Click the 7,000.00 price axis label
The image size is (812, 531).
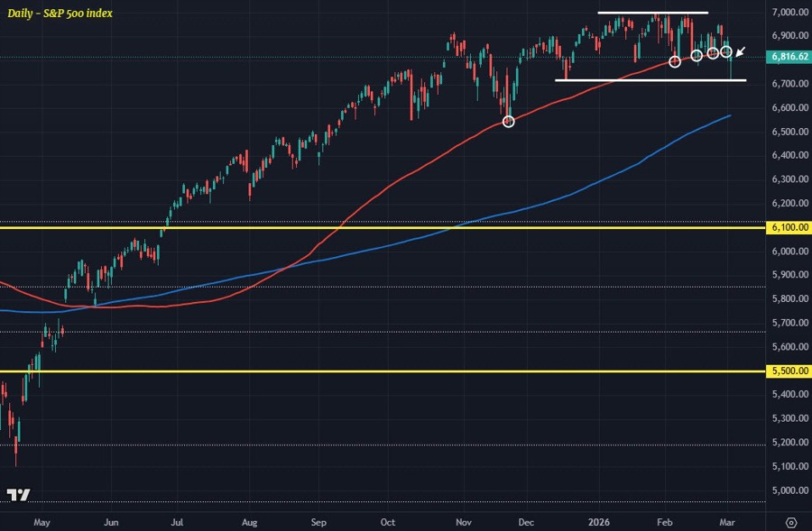coord(789,13)
